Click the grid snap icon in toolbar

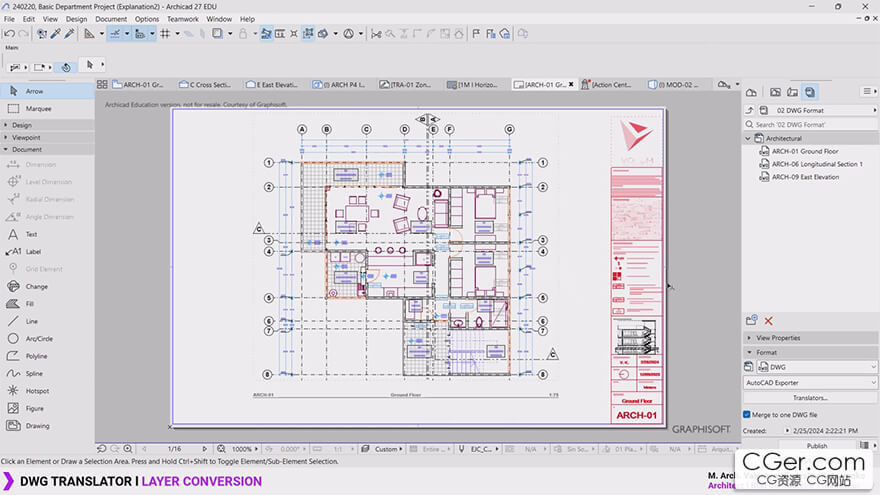(165, 34)
